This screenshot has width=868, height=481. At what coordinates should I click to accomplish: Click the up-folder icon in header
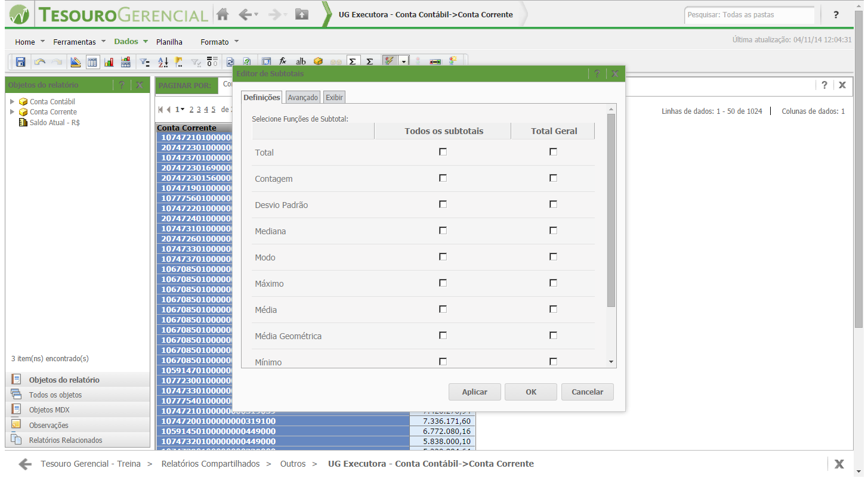302,14
